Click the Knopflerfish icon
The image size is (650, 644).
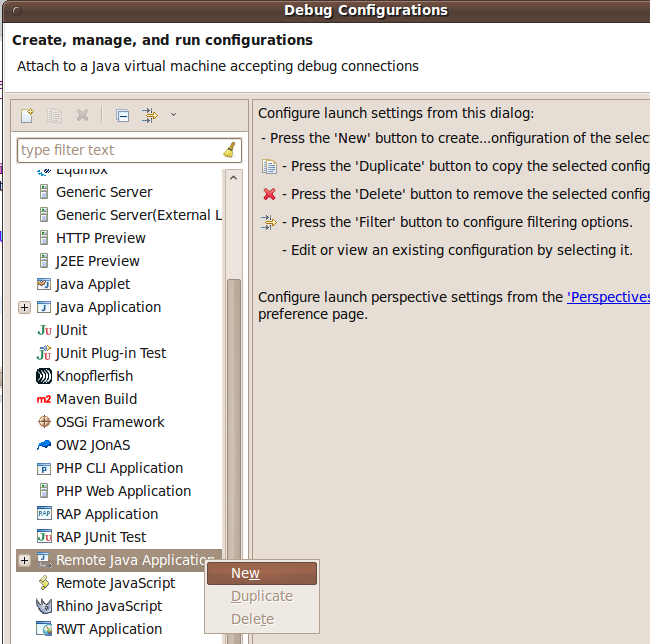pos(44,376)
